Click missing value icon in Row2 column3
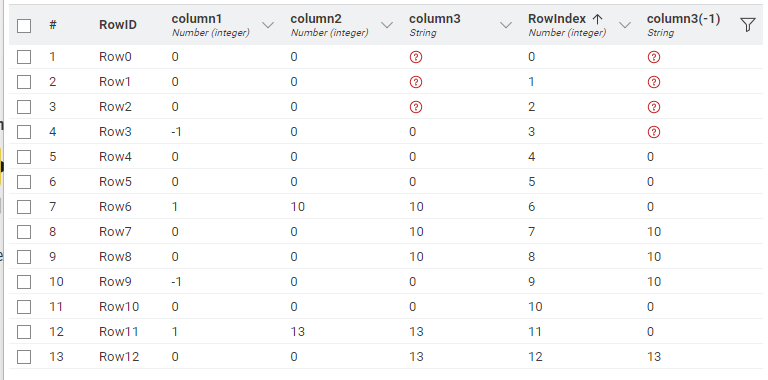This screenshot has width=768, height=380. (416, 107)
